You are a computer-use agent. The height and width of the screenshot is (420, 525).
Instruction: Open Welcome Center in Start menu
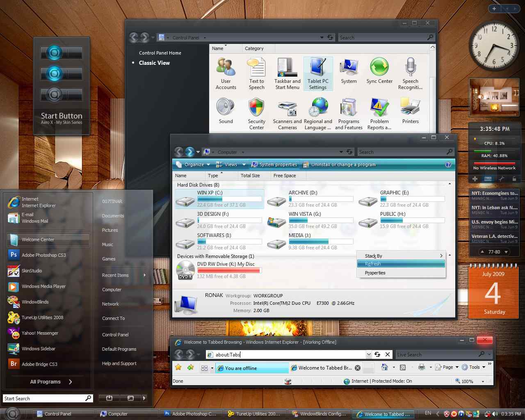(x=48, y=239)
